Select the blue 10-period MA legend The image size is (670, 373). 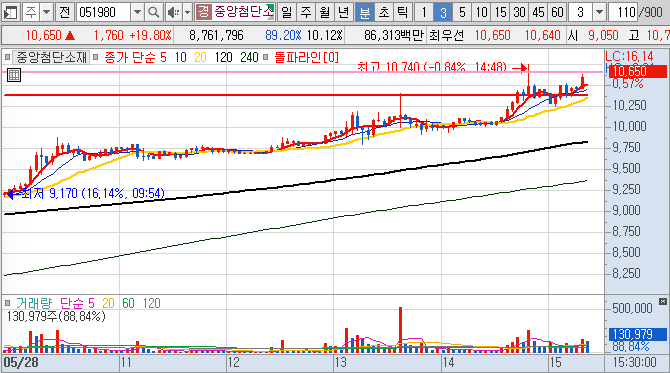tap(181, 57)
